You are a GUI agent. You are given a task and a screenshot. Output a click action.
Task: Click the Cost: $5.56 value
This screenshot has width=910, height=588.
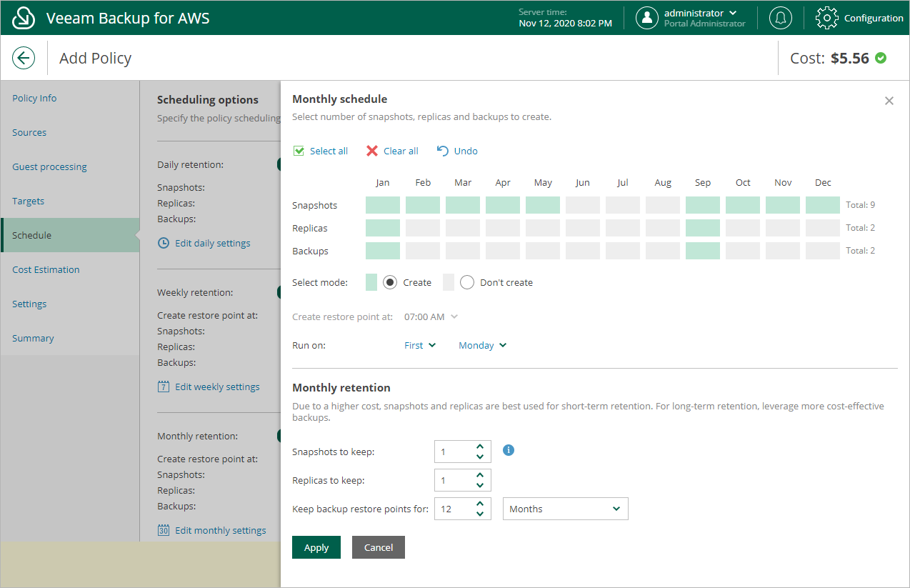coord(829,58)
